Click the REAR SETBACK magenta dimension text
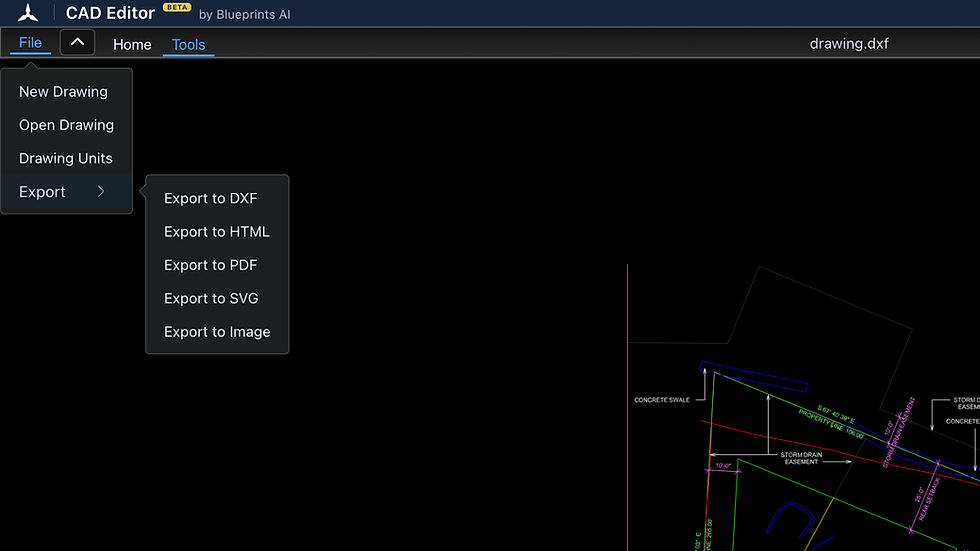The height and width of the screenshot is (551, 980). point(929,499)
